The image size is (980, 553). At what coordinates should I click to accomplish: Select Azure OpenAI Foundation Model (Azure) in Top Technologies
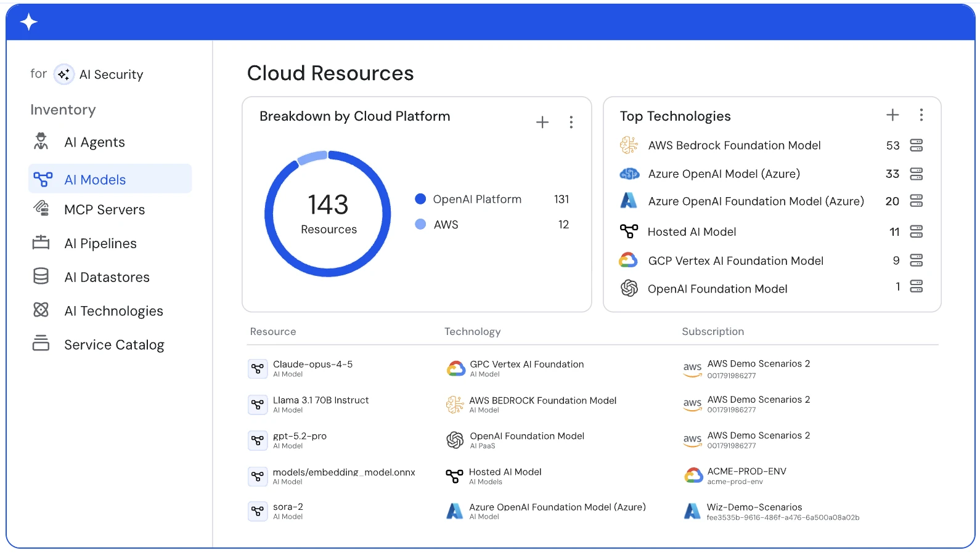(756, 201)
